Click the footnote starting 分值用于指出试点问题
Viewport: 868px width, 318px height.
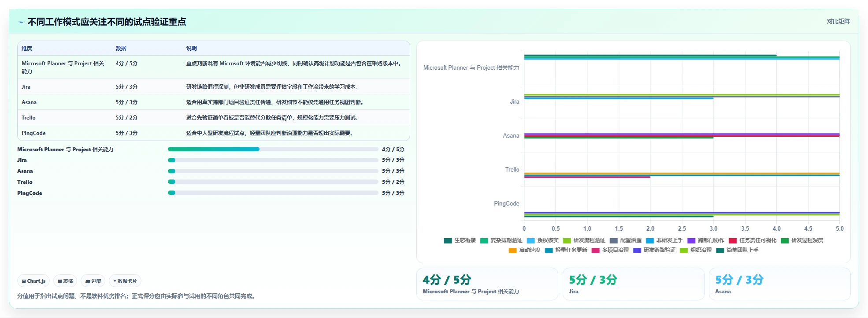[x=136, y=296]
